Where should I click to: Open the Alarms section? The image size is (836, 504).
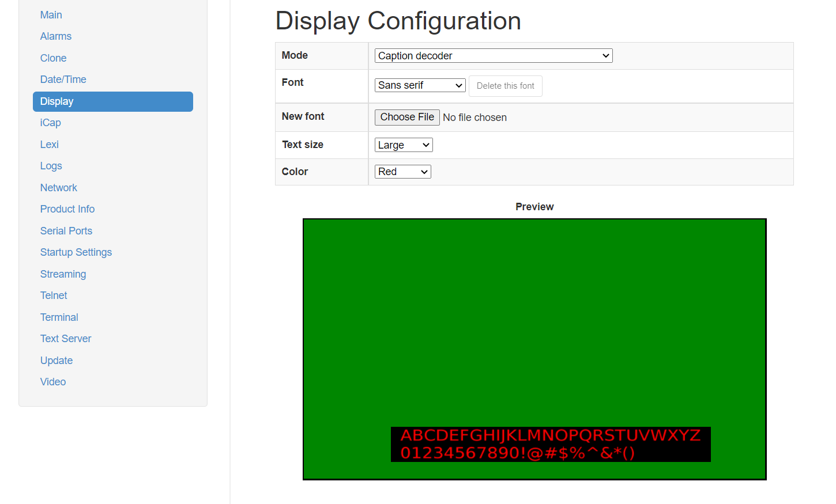click(x=56, y=36)
